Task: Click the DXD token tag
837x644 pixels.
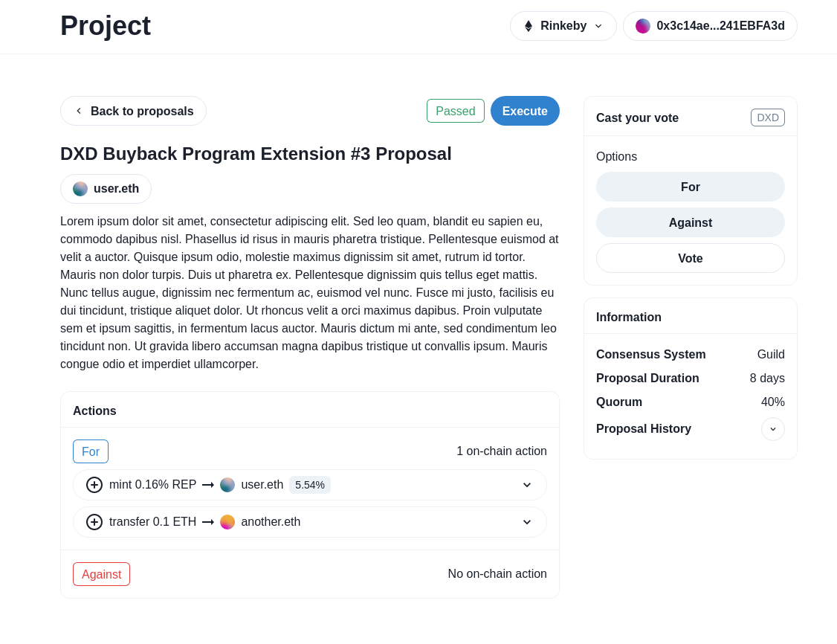Action: (767, 117)
